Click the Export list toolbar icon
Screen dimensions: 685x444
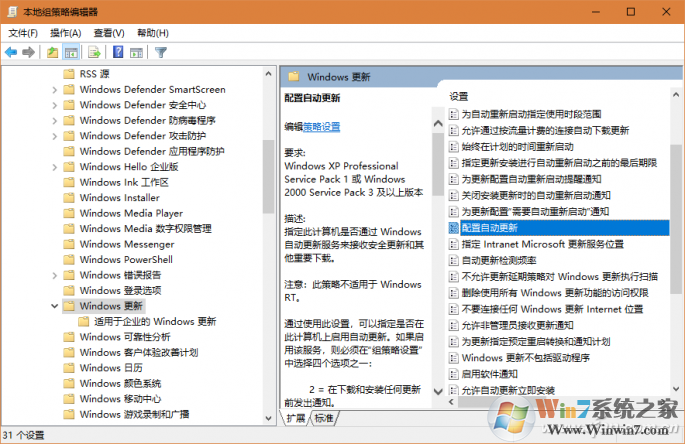(94, 52)
